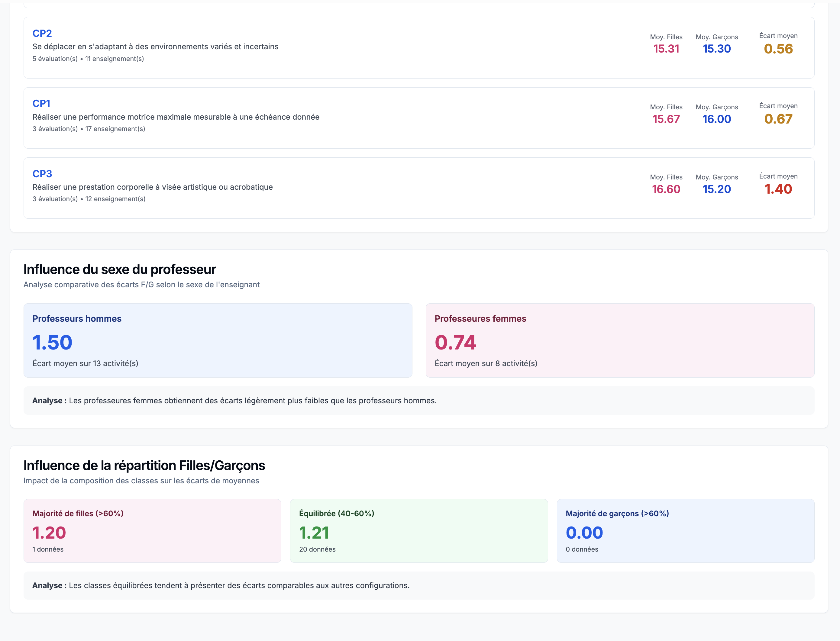Click the Majorité de garçons card

tap(685, 531)
